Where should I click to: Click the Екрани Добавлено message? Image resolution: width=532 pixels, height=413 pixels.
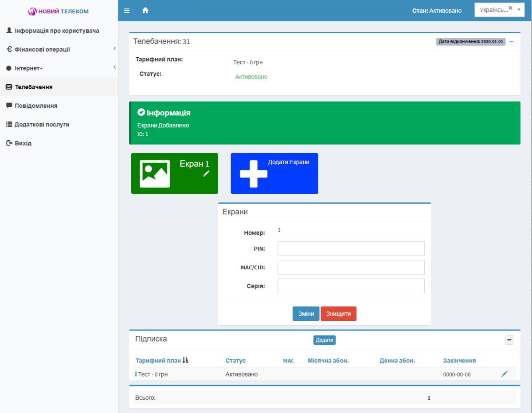click(x=163, y=126)
